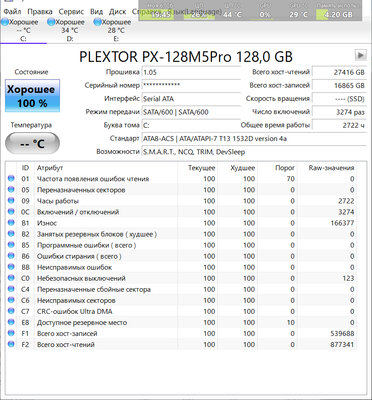Select drive E: tab showing 28 °C
372x400 pixels.
116,30
